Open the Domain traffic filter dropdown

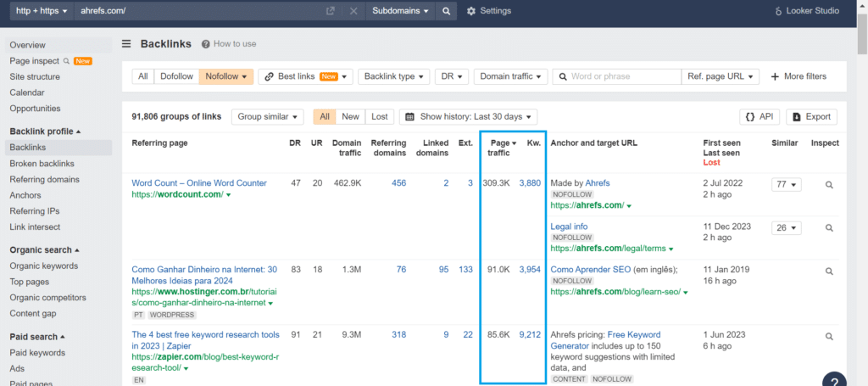coord(510,76)
